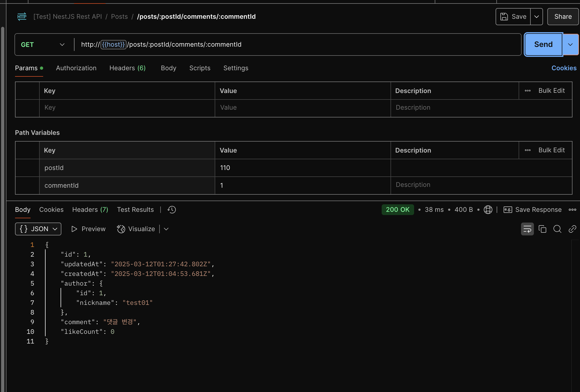
Task: Click the Preview response button
Action: (x=88, y=229)
